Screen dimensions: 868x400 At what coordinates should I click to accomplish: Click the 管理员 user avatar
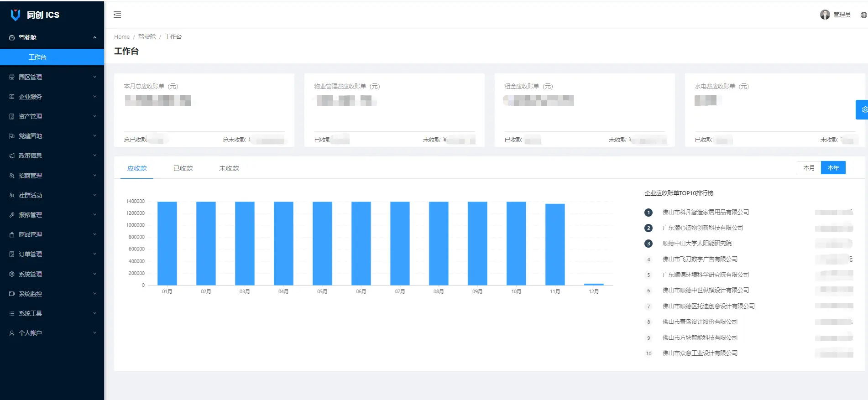(825, 15)
